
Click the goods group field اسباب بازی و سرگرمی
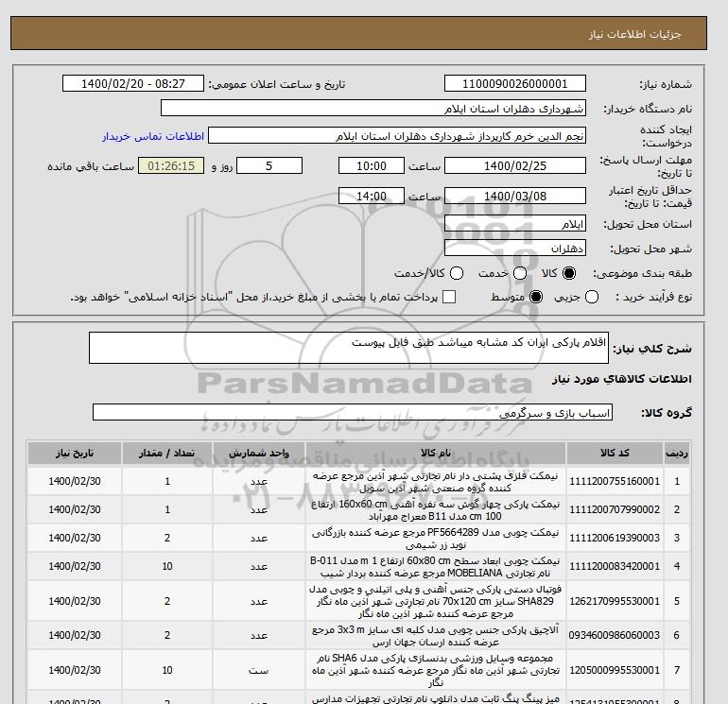pos(353,412)
